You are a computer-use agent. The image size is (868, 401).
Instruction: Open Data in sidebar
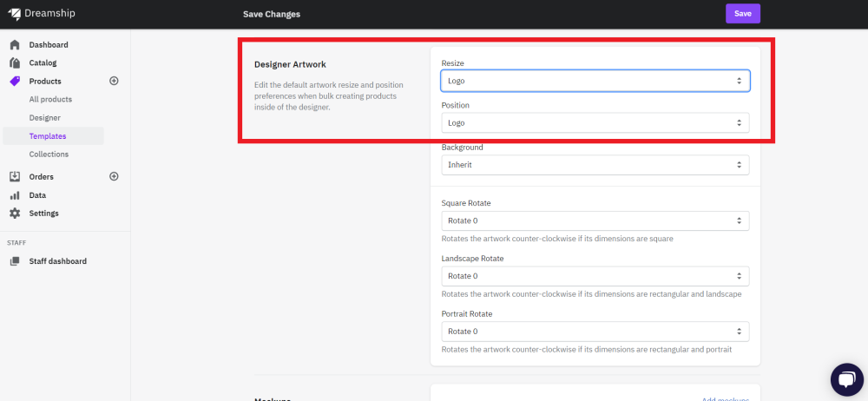[x=37, y=195]
